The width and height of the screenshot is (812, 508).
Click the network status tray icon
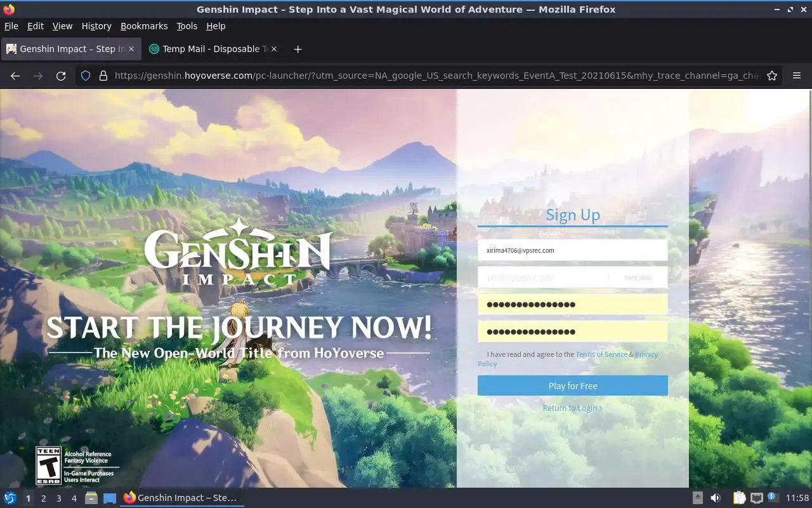pos(756,498)
